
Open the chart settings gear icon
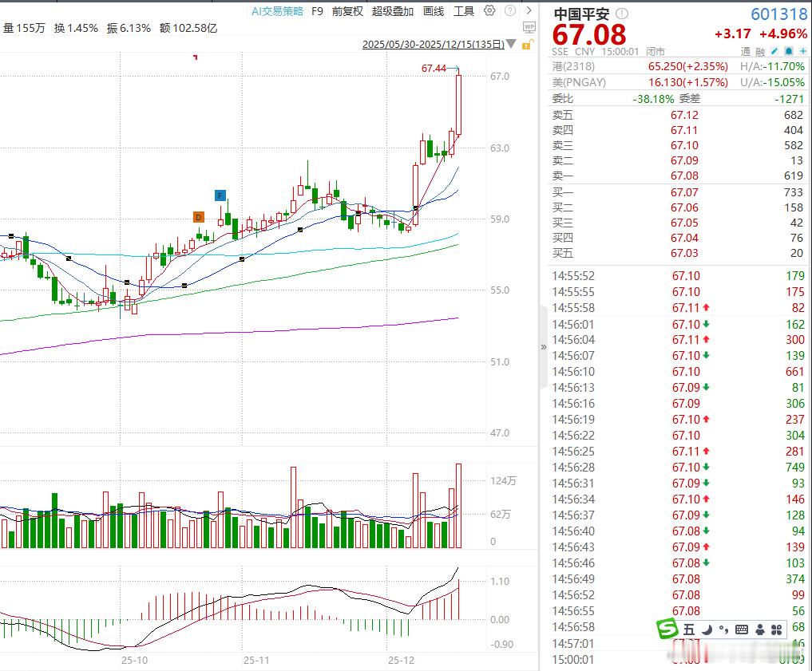click(489, 10)
